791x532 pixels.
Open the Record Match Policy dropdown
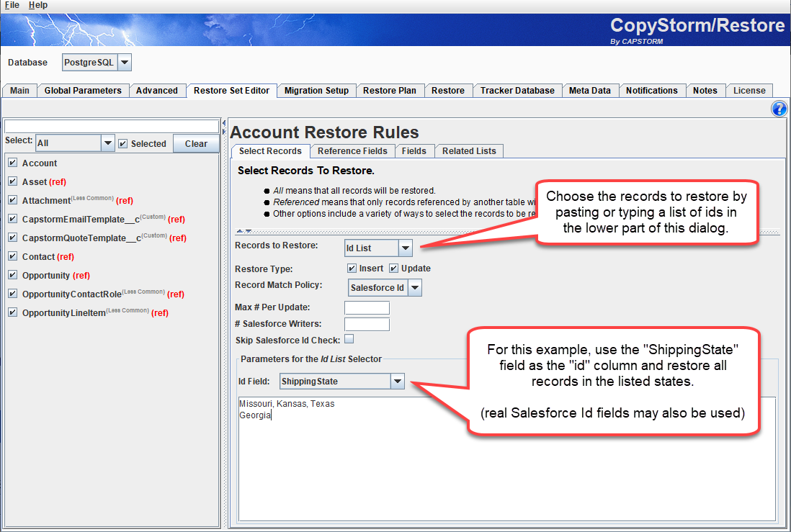click(x=385, y=288)
